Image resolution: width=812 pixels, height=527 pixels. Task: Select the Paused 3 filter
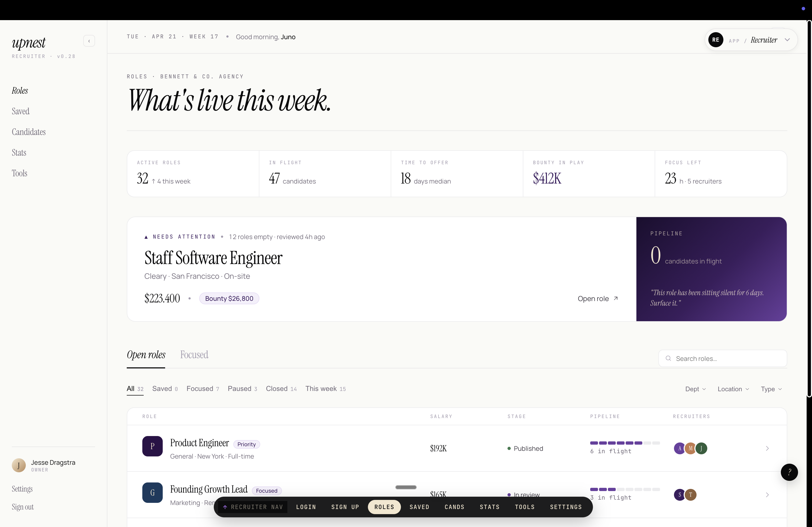tap(242, 389)
